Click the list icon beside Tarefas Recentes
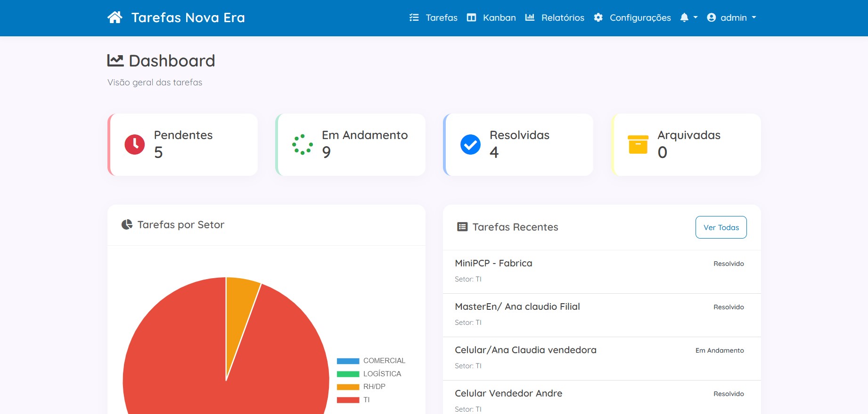This screenshot has width=868, height=414. [x=462, y=227]
